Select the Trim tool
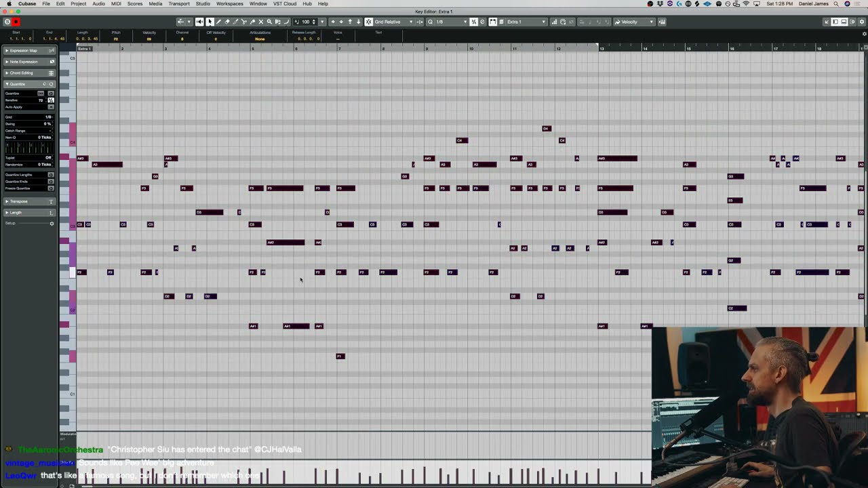Viewport: 868px width, 488px height. click(235, 22)
